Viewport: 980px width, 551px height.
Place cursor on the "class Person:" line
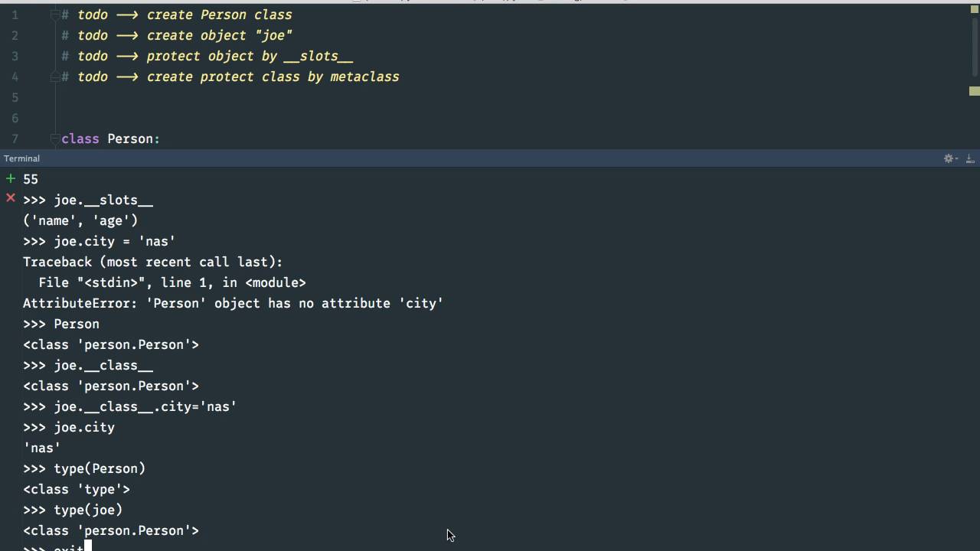110,139
